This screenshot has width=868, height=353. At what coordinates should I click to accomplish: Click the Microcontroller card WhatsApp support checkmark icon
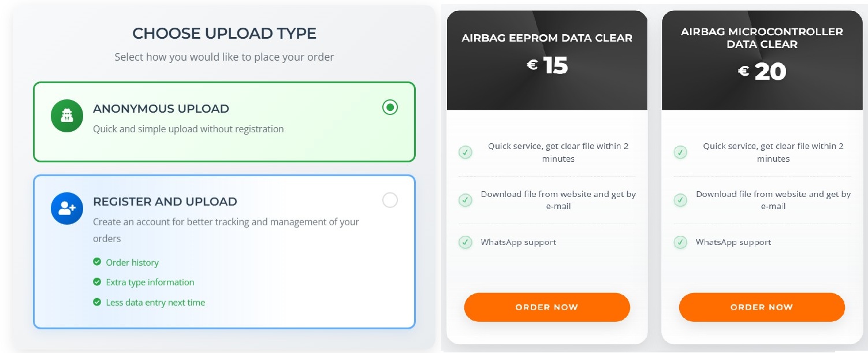pos(680,242)
